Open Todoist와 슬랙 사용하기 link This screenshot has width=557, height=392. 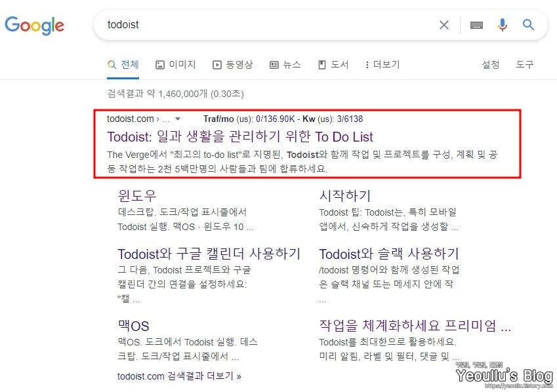[x=389, y=254]
